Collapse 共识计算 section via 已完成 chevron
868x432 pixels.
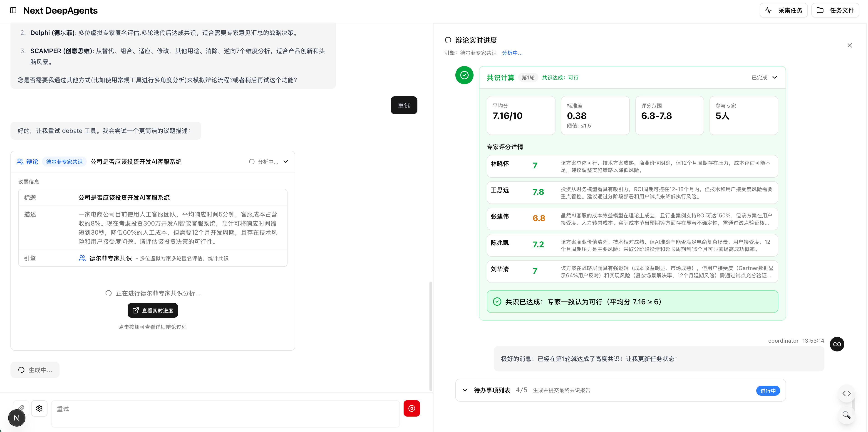tap(775, 77)
